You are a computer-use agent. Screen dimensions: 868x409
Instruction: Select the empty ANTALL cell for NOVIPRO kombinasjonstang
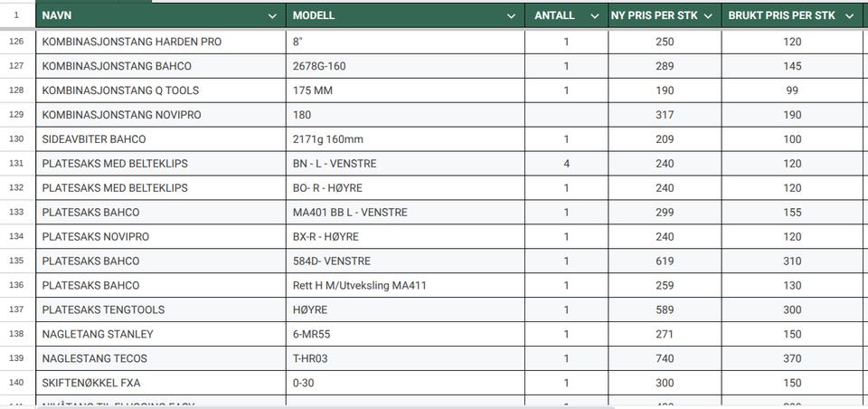pos(566,115)
